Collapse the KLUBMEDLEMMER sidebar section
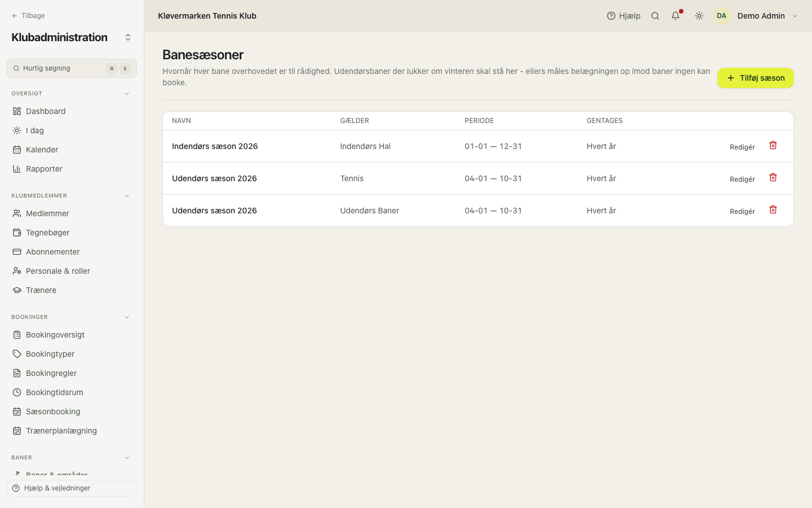 pyautogui.click(x=127, y=196)
